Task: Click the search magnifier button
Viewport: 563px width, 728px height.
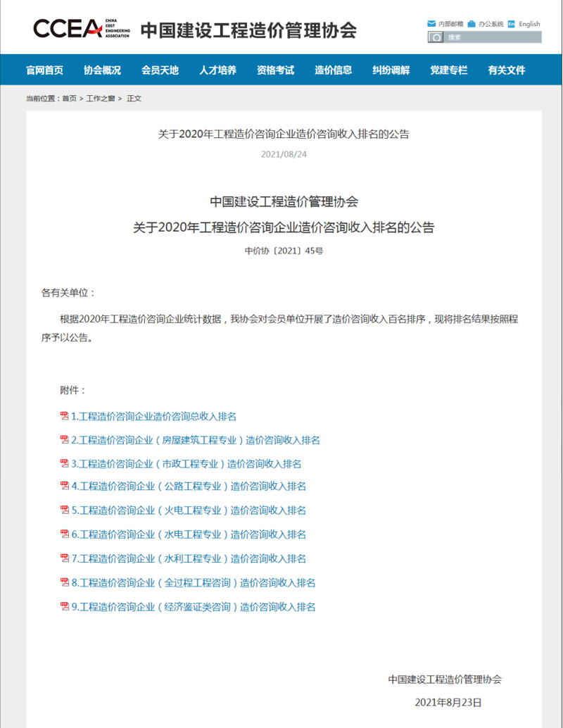Action: 436,37
